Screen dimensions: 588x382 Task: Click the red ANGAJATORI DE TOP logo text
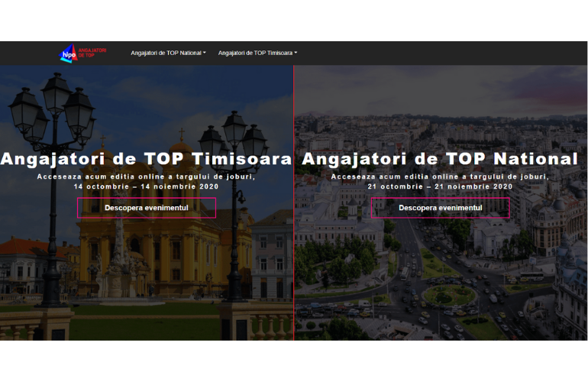pyautogui.click(x=92, y=52)
